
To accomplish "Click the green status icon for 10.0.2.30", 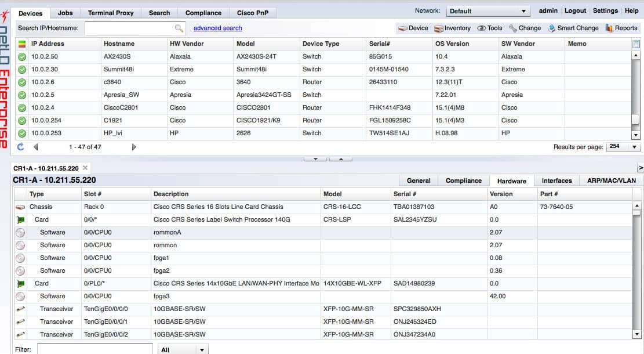I will (22, 70).
